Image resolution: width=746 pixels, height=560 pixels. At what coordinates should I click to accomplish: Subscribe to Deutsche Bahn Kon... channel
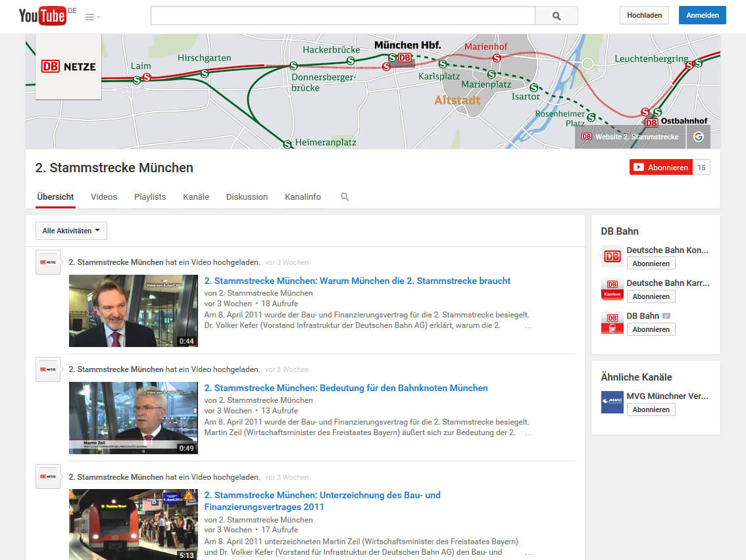pos(651,264)
